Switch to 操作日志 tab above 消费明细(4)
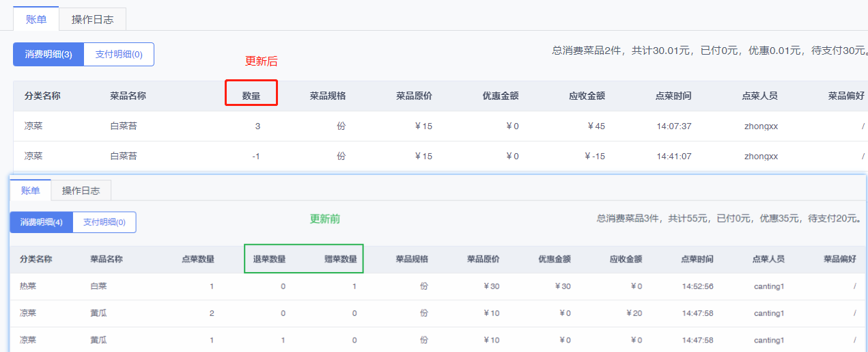The width and height of the screenshot is (868, 352). tap(81, 191)
